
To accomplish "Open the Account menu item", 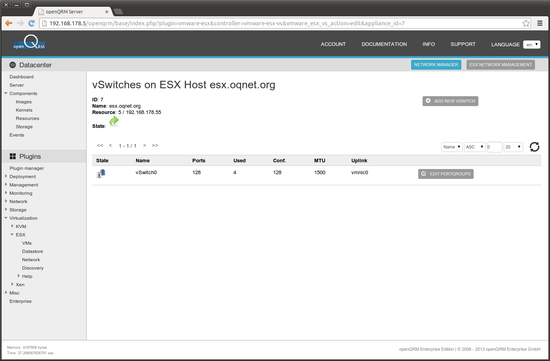I will tap(333, 44).
